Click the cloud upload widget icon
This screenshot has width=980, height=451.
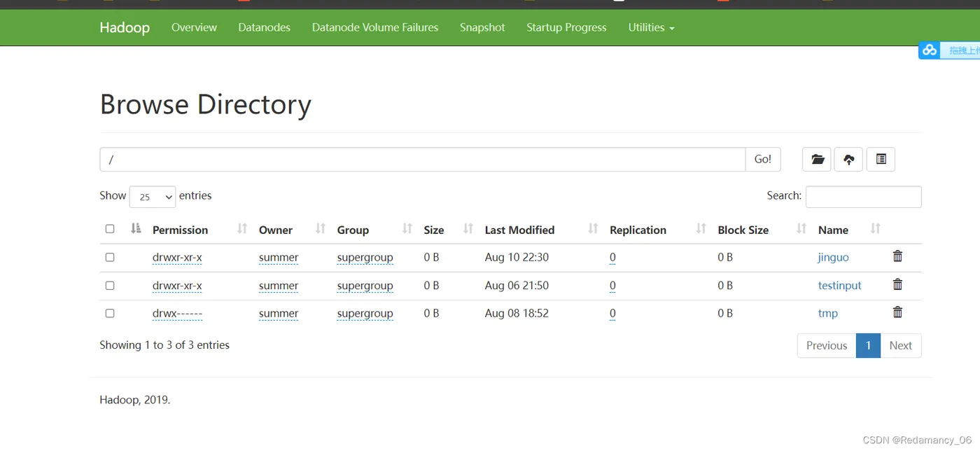[x=930, y=50]
